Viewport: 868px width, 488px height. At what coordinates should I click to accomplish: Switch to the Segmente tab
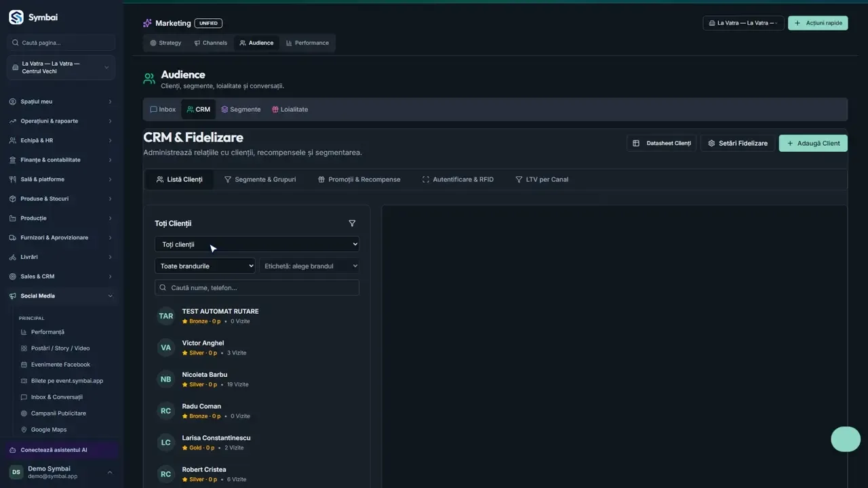241,109
